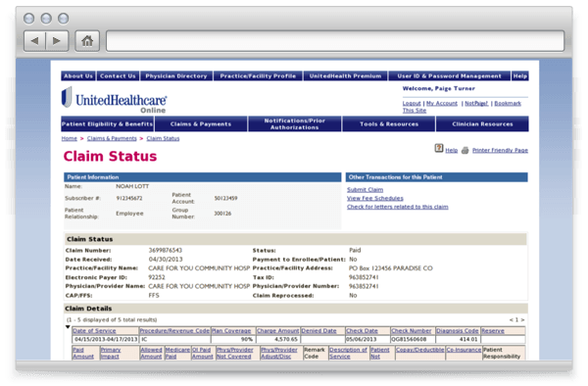Open UnitedHealth Premium menu item
This screenshot has height=386, width=588.
pyautogui.click(x=345, y=76)
